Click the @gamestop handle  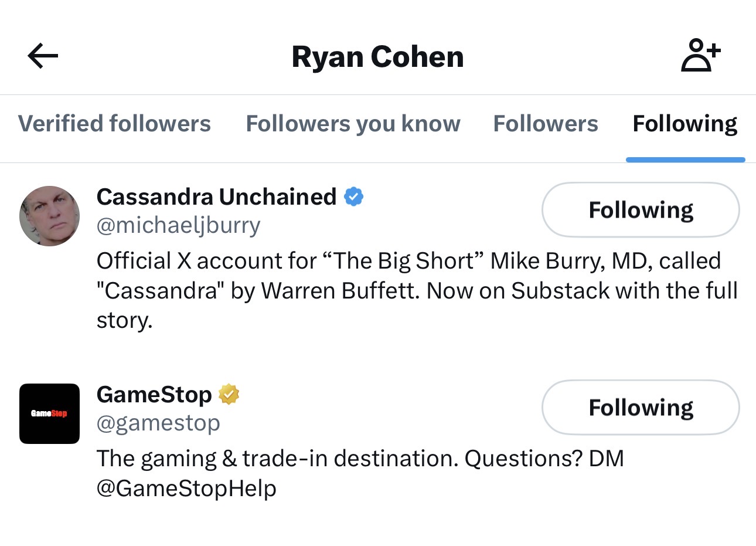point(158,423)
